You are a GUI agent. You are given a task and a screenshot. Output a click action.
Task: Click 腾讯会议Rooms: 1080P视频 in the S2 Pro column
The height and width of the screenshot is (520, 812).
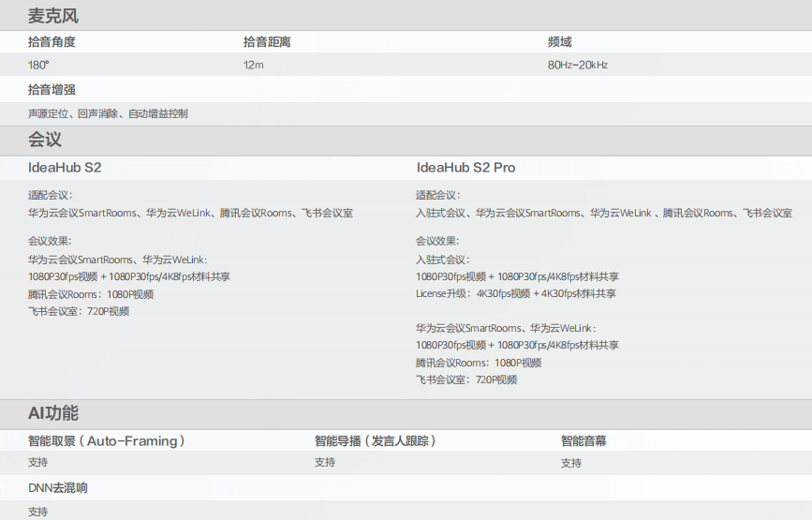(479, 363)
